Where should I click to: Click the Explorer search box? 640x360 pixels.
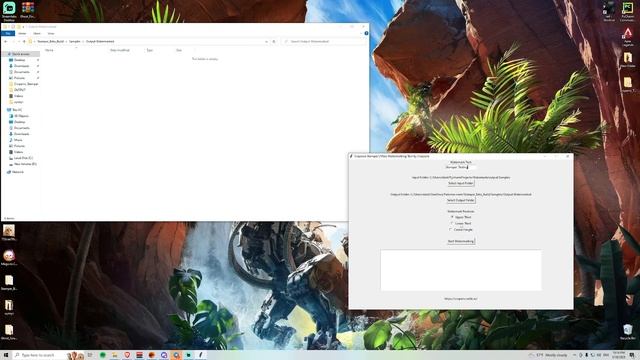point(324,42)
